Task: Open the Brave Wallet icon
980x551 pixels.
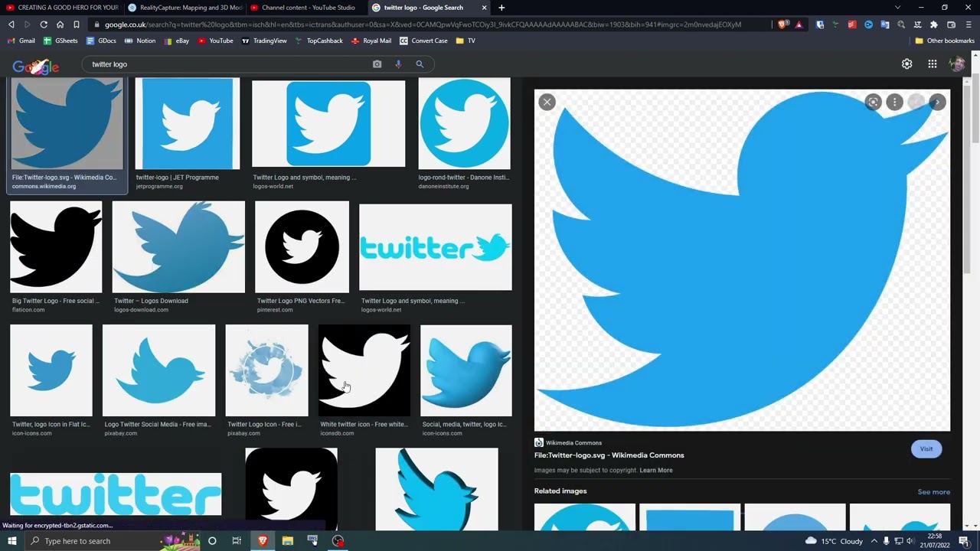Action: (952, 24)
